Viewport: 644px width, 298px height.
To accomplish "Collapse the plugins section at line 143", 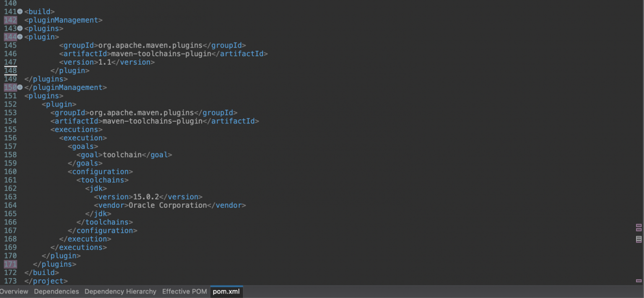I will 19,29.
